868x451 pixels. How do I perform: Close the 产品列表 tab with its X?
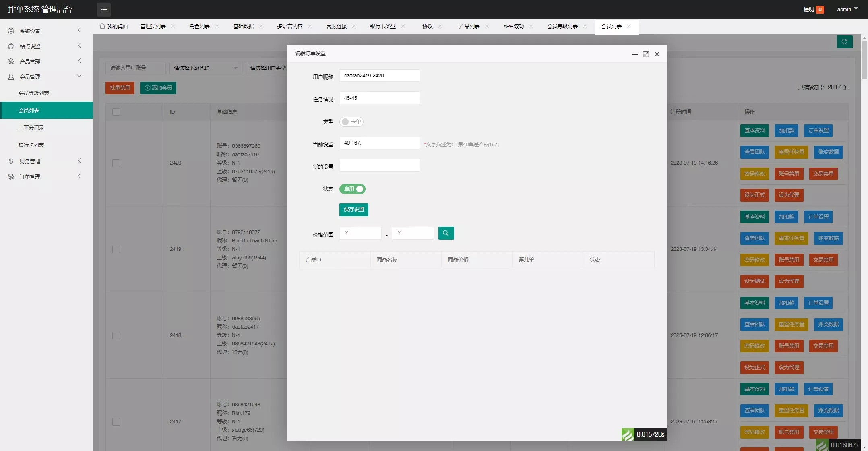(x=487, y=26)
